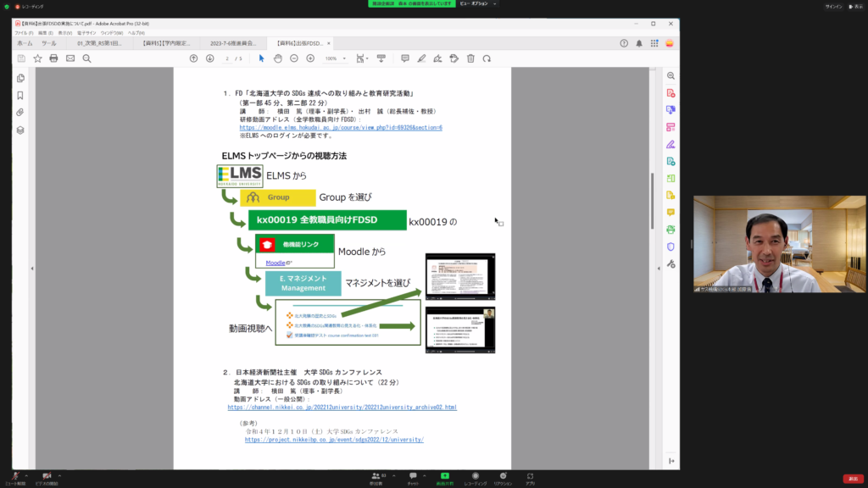Screen dimensions: 868x488
Task: Go to previous page with up arrow
Action: [x=193, y=58]
